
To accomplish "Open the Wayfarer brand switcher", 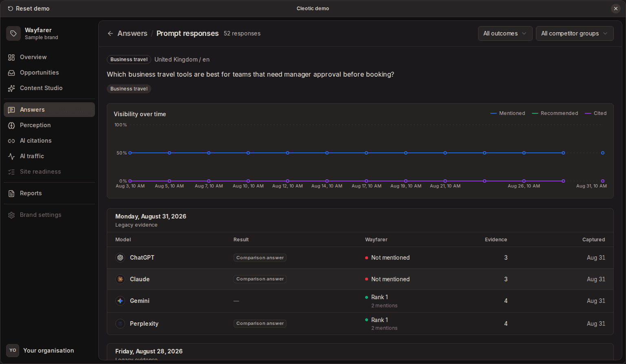I will pos(49,33).
